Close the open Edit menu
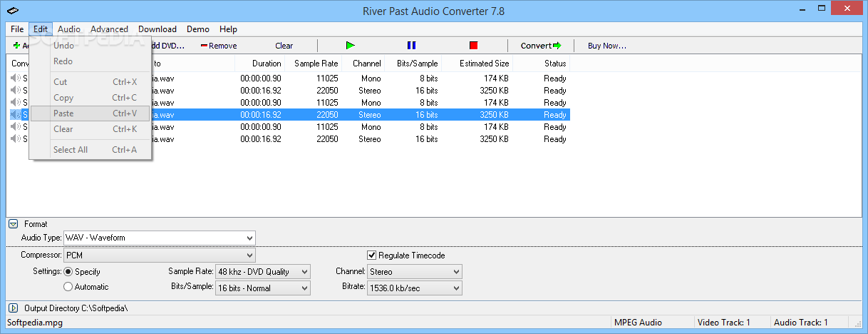 coord(41,29)
